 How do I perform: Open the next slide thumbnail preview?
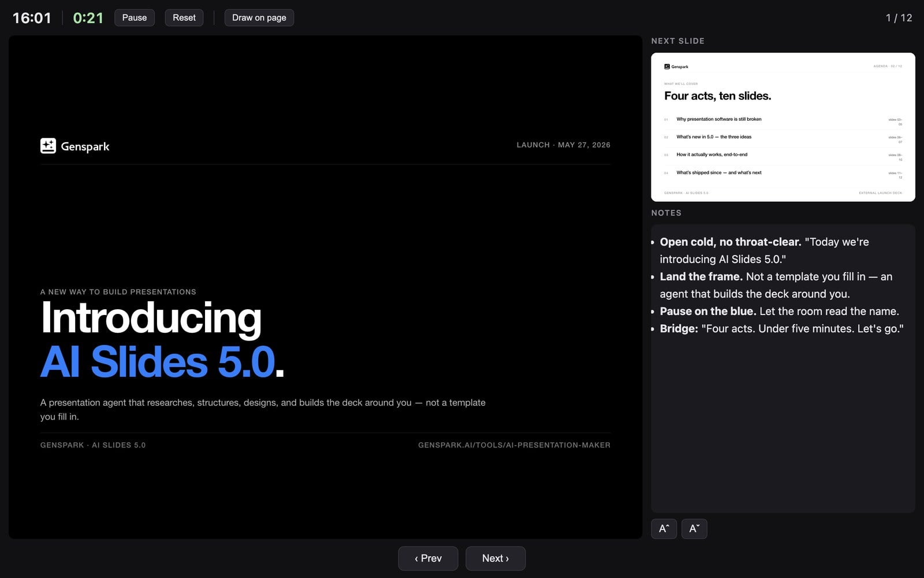(783, 127)
